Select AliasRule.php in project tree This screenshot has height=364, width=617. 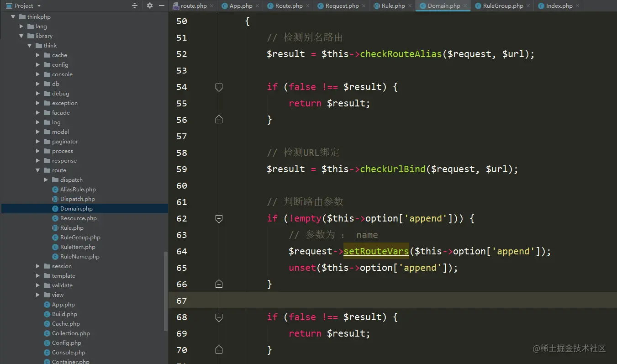[x=78, y=190]
